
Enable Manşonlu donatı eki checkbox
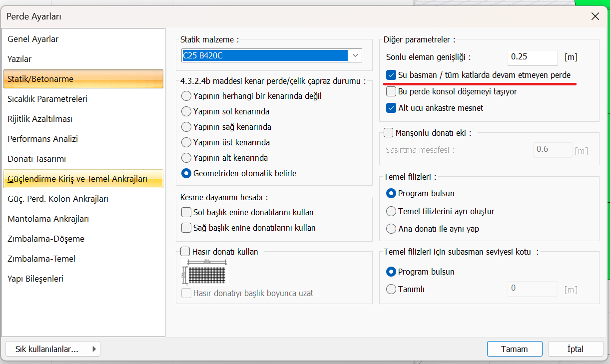pos(388,133)
